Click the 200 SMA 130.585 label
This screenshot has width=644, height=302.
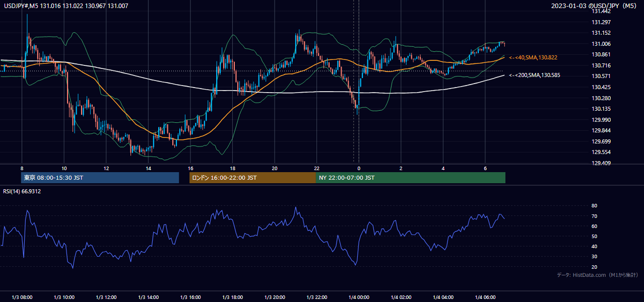coord(535,75)
